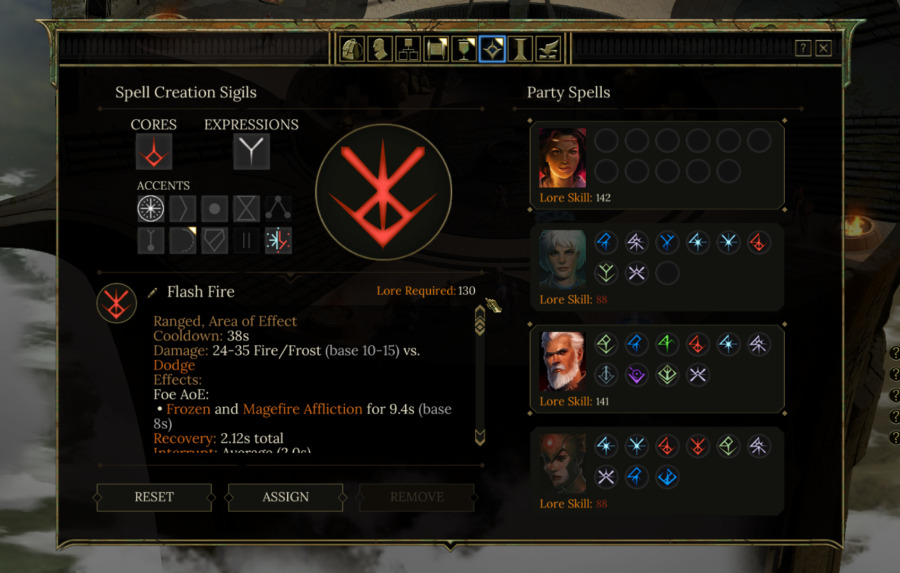The height and width of the screenshot is (573, 900).
Task: Switch to the character head tab
Action: (379, 49)
